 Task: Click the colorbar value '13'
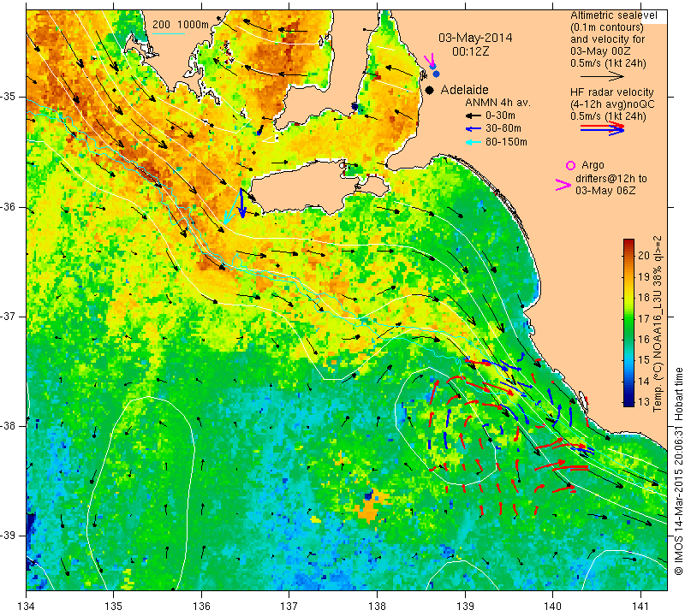(x=644, y=402)
